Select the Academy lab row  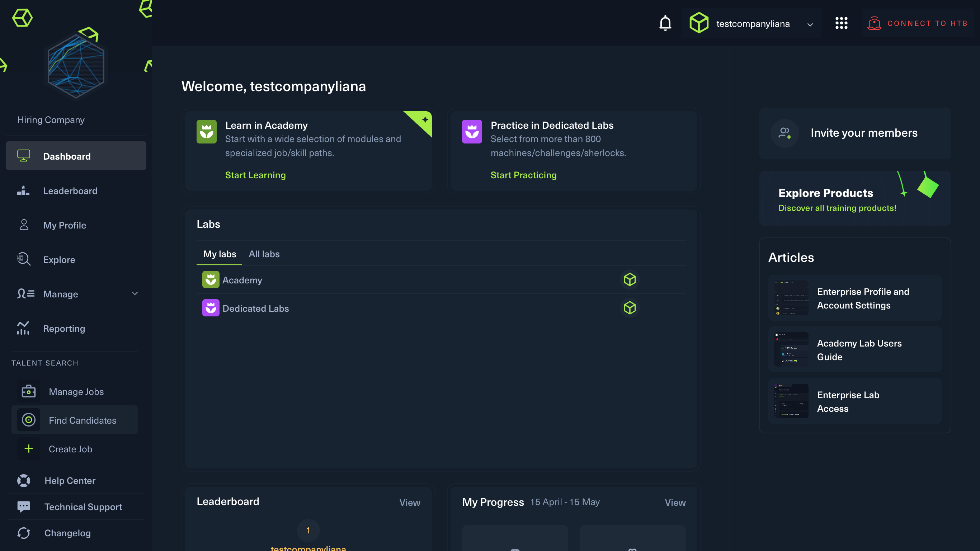(x=441, y=279)
